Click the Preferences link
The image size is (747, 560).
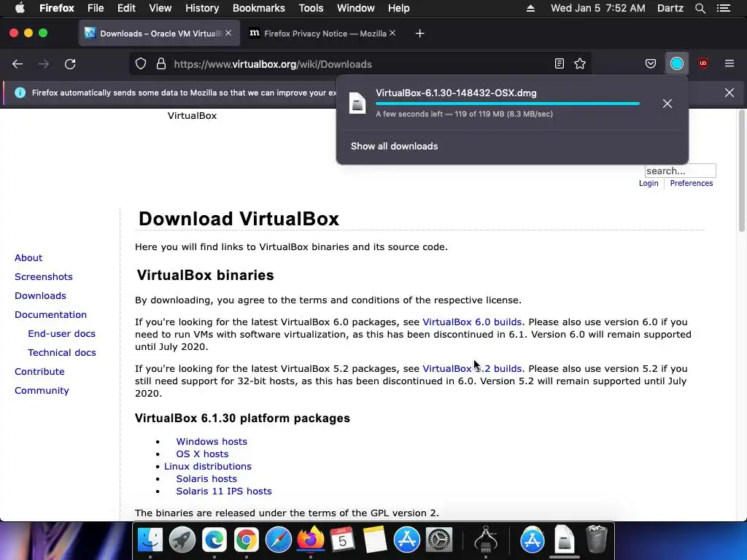(x=692, y=183)
